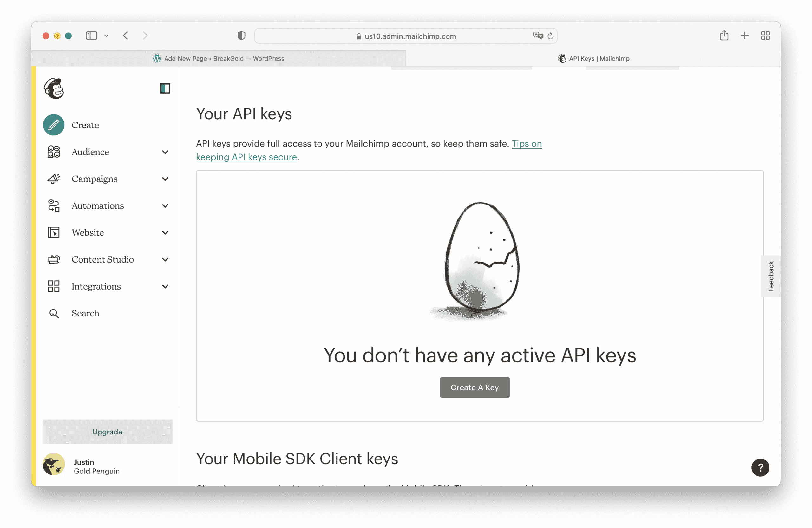Open the help question mark button

(x=760, y=467)
